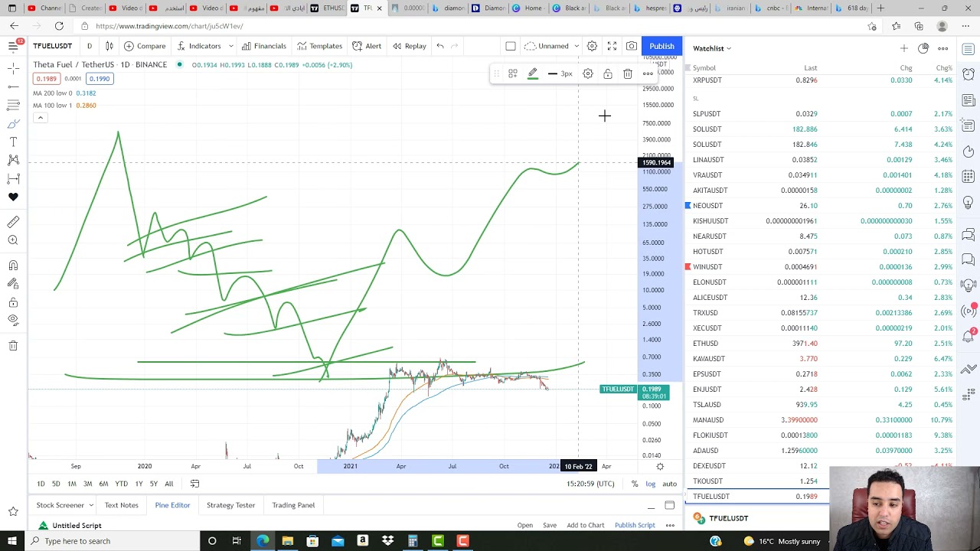The image size is (980, 551).
Task: Toggle magnet mode in left toolbar
Action: 13,266
